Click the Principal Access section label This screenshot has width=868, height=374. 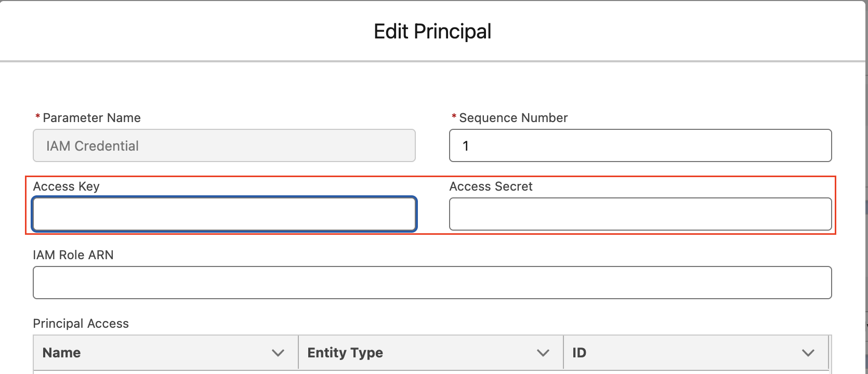pyautogui.click(x=81, y=324)
